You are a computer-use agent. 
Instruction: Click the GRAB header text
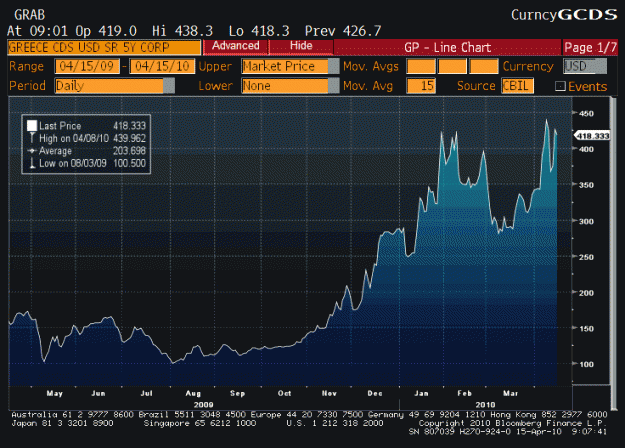click(29, 15)
